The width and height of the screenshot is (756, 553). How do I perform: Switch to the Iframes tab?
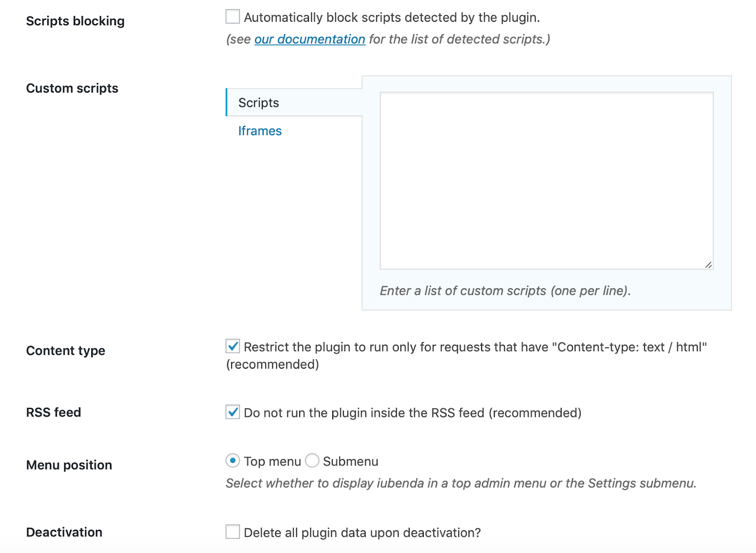coord(260,130)
